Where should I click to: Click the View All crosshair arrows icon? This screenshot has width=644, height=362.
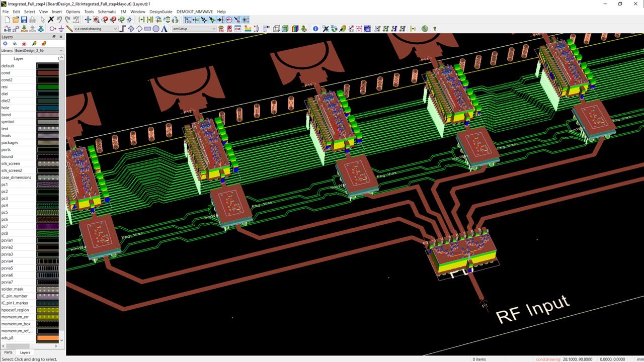[x=88, y=20]
